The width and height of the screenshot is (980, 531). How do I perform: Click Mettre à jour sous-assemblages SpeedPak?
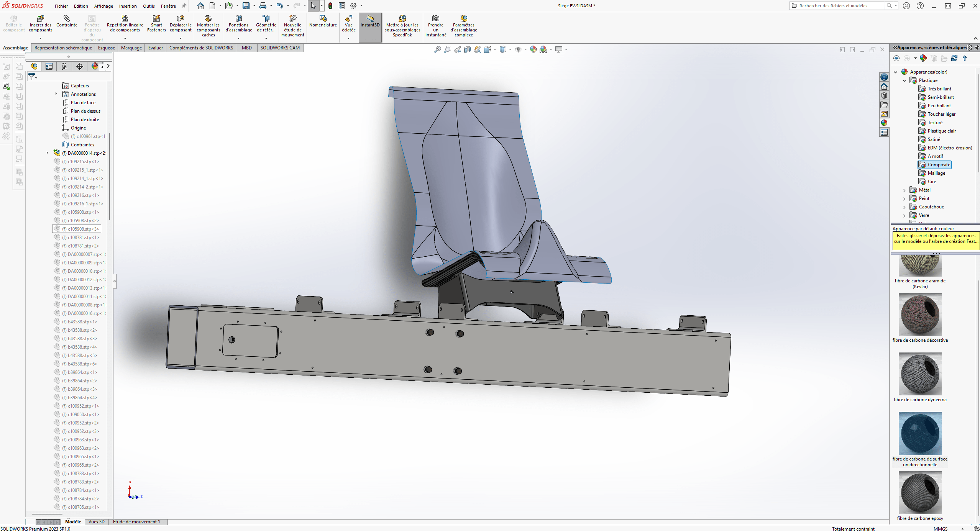[x=402, y=26]
